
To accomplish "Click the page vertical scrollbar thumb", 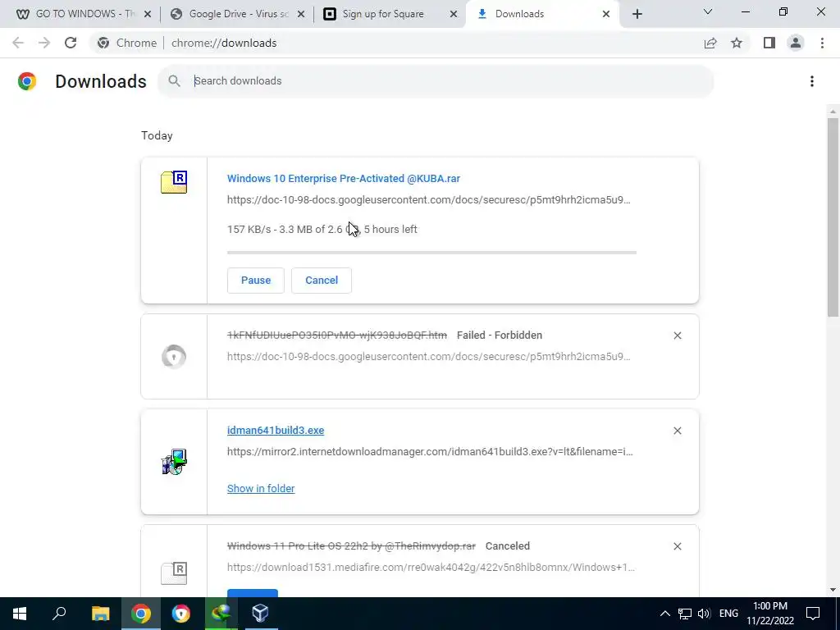I will click(833, 217).
